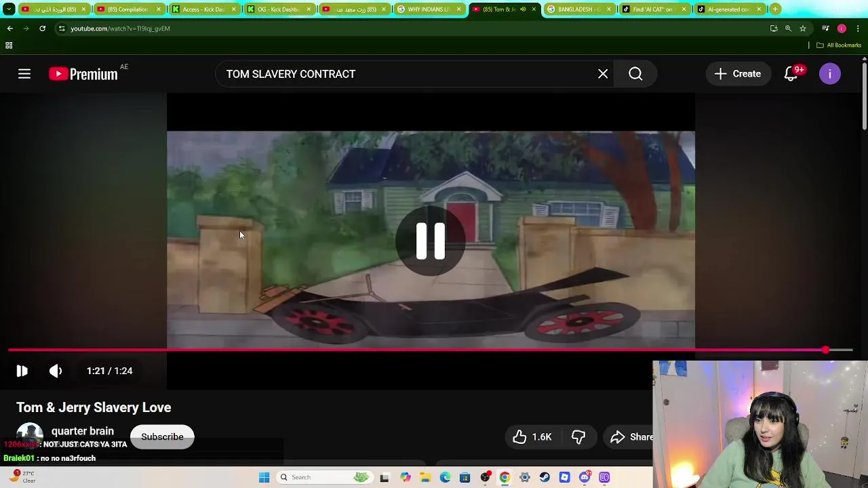868x488 pixels.
Task: Open Chrome profile avatar
Action: pyautogui.click(x=842, y=28)
